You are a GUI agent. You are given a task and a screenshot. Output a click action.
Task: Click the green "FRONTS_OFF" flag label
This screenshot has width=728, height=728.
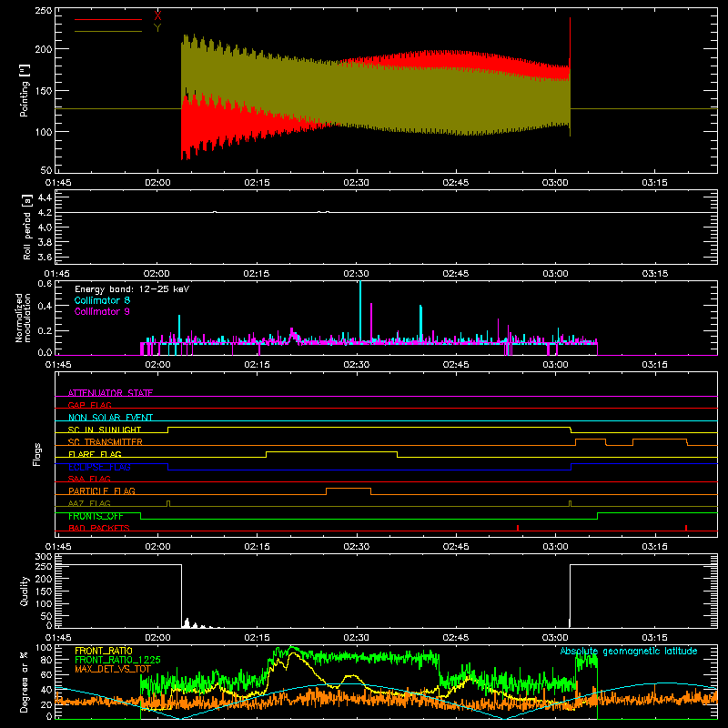point(96,516)
